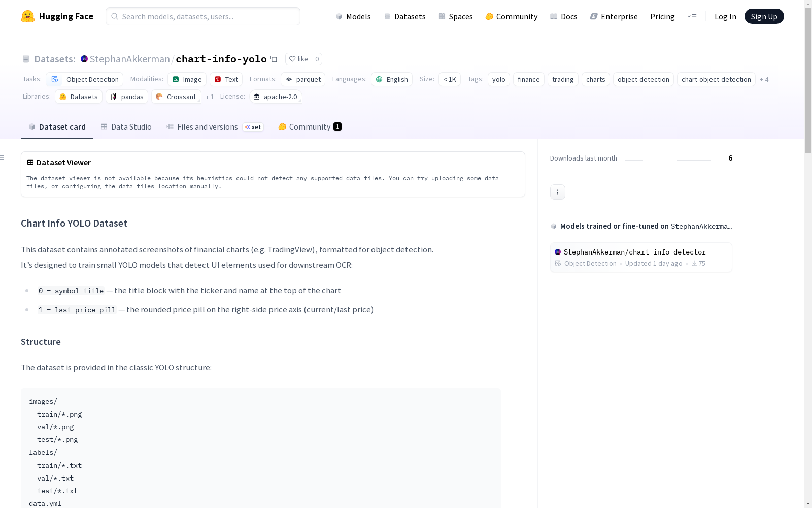Click the Structure heading
This screenshot has width=812, height=508.
coord(41,342)
